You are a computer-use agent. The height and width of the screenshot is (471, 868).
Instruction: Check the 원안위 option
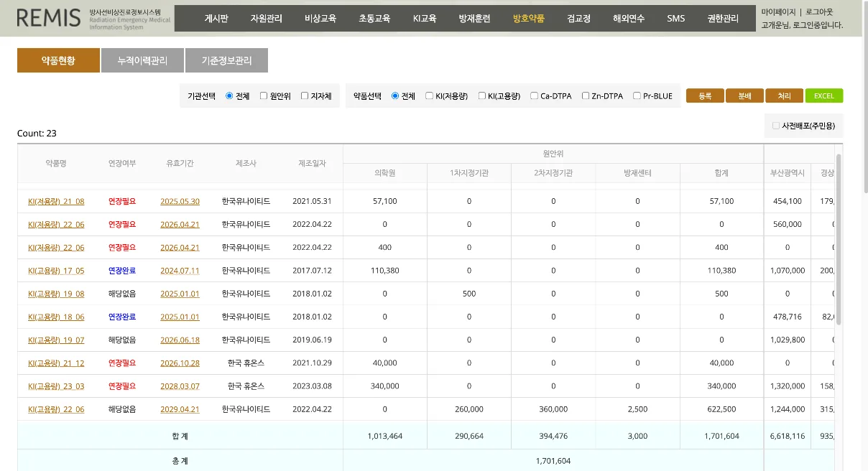[264, 95]
